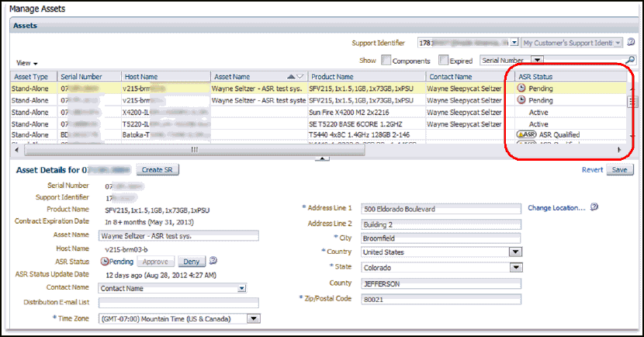Click the Address Line 1 field
The height and width of the screenshot is (337, 644).
(x=441, y=209)
